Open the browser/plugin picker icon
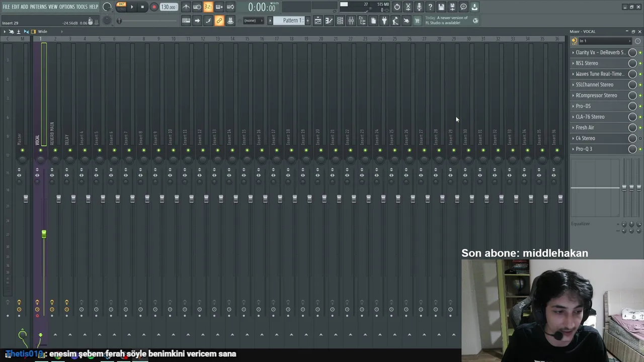Image resolution: width=644 pixels, height=362 pixels. [362, 21]
